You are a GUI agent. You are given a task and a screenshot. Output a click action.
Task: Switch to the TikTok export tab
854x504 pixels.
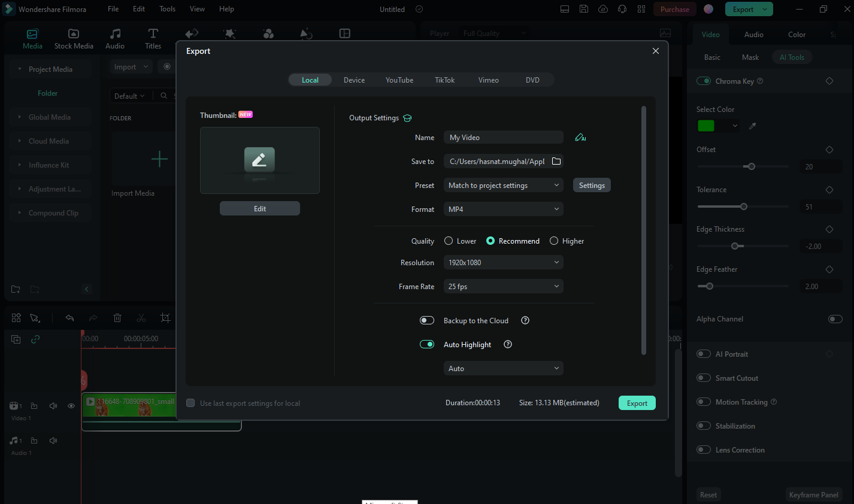(444, 79)
